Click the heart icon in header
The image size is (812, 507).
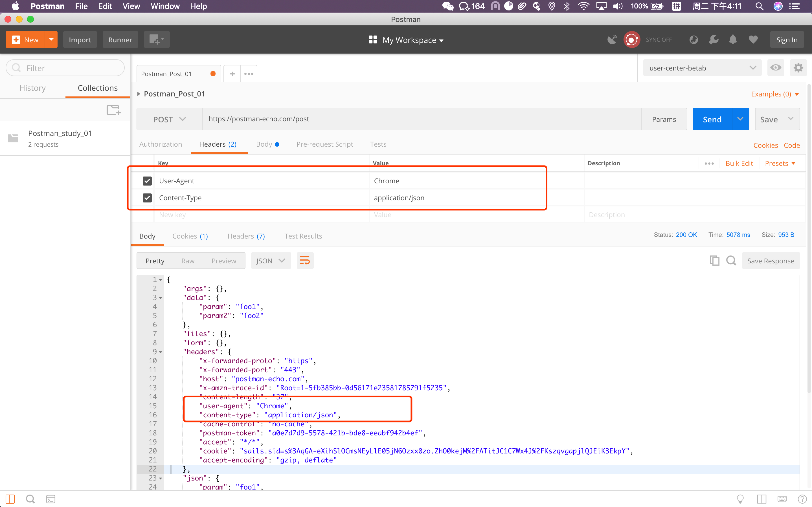coord(753,39)
